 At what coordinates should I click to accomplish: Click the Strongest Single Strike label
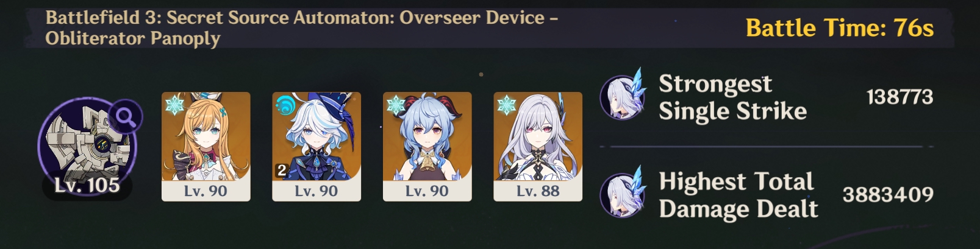732,97
